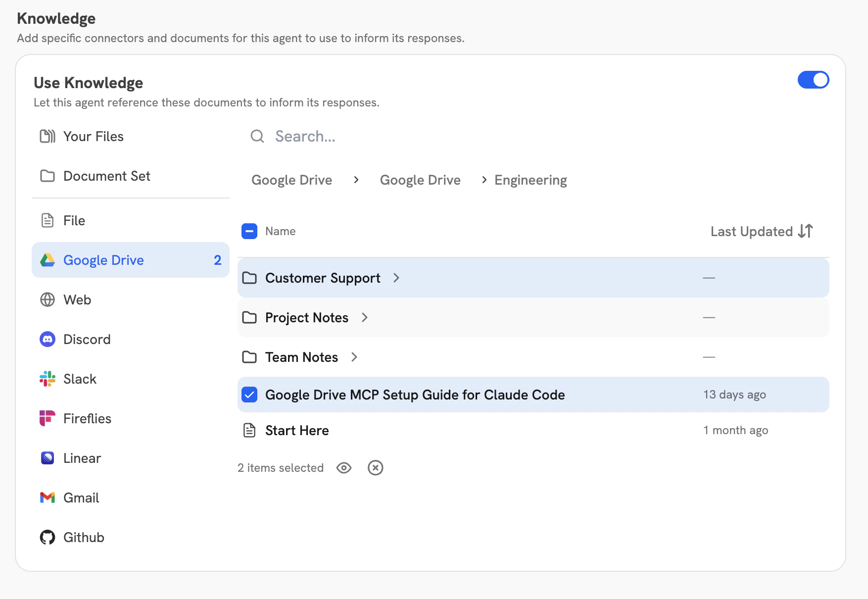Expand the Team Notes folder chevron
The width and height of the screenshot is (868, 599).
click(354, 357)
